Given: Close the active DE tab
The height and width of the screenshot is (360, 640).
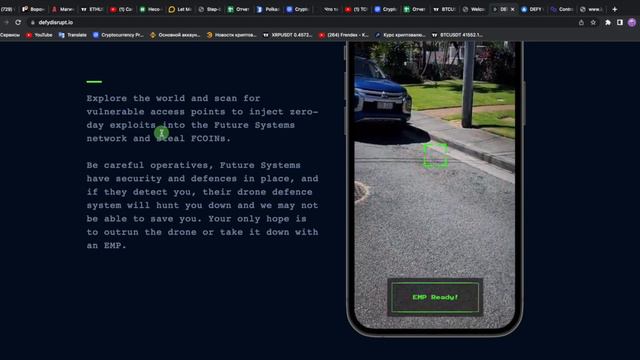Looking at the screenshot, I should click(513, 9).
